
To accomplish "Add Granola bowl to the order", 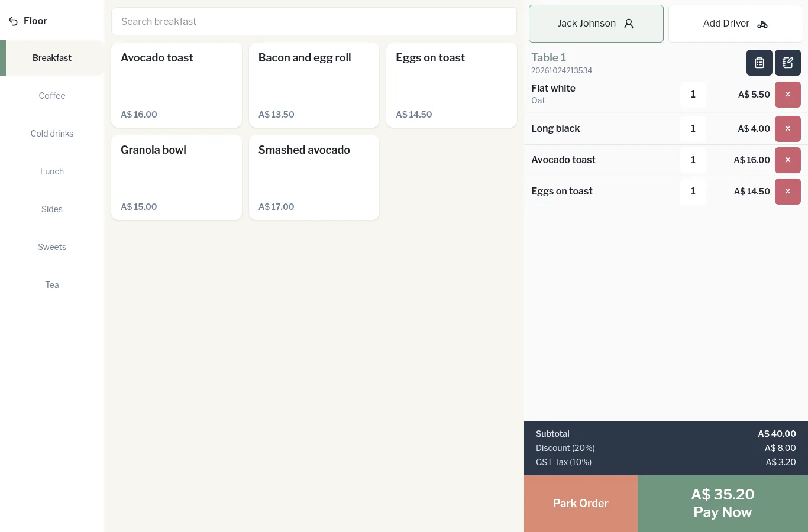I will (x=176, y=177).
